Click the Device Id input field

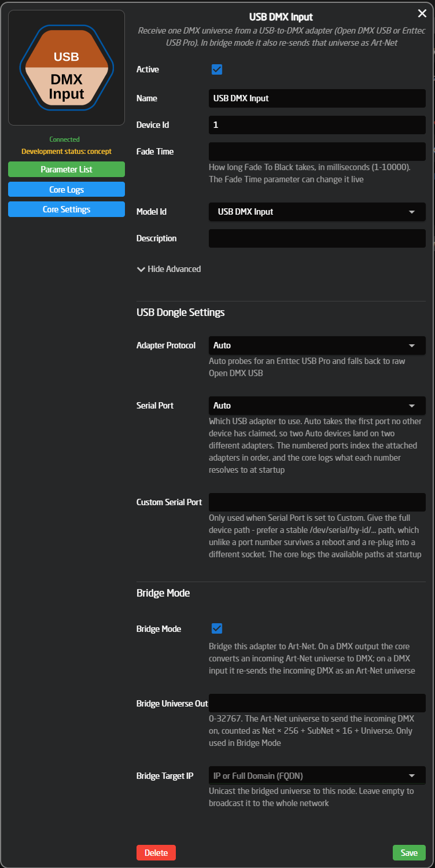point(317,125)
